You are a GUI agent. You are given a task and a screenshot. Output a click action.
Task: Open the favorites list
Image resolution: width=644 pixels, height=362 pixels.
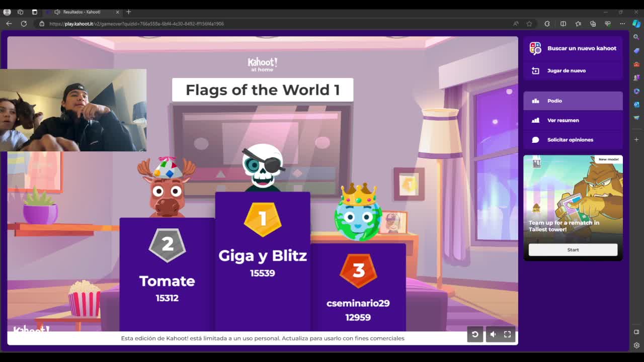(578, 24)
